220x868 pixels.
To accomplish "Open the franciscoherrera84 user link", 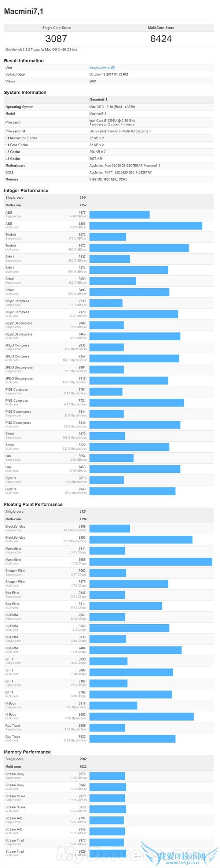I will pos(102,68).
